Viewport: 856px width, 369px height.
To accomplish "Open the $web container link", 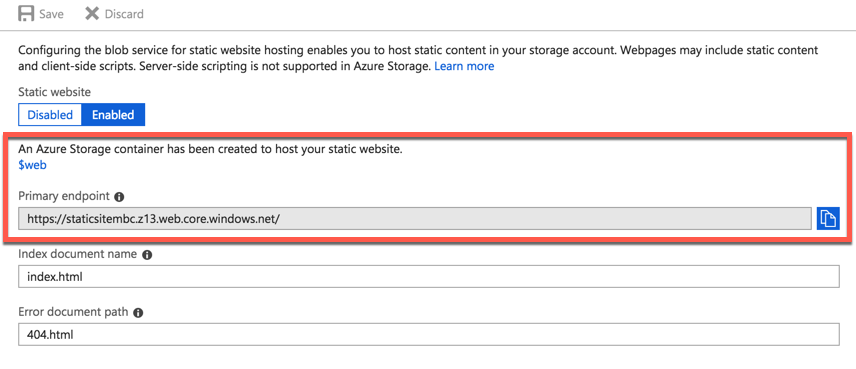I will coord(32,165).
